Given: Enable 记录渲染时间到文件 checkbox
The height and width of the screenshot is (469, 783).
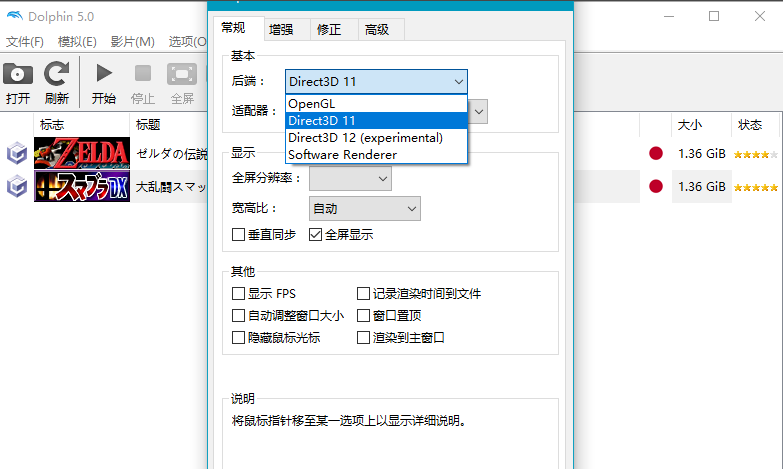Looking at the screenshot, I should pyautogui.click(x=363, y=293).
